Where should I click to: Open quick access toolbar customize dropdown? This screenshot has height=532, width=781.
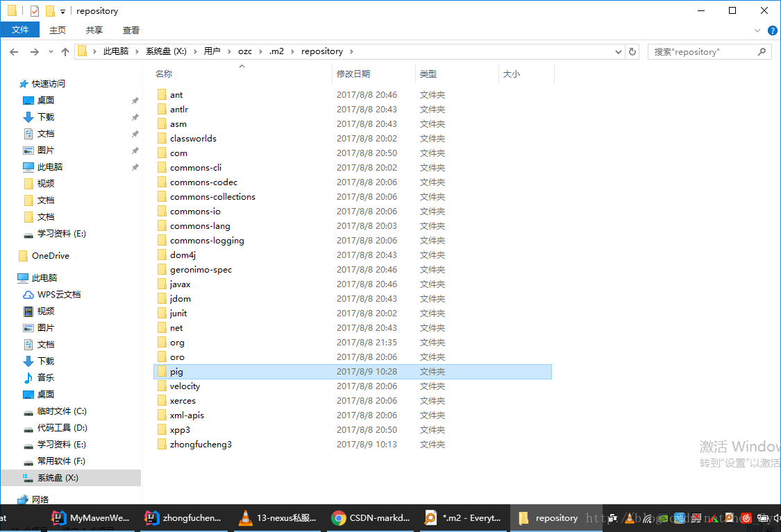point(62,12)
